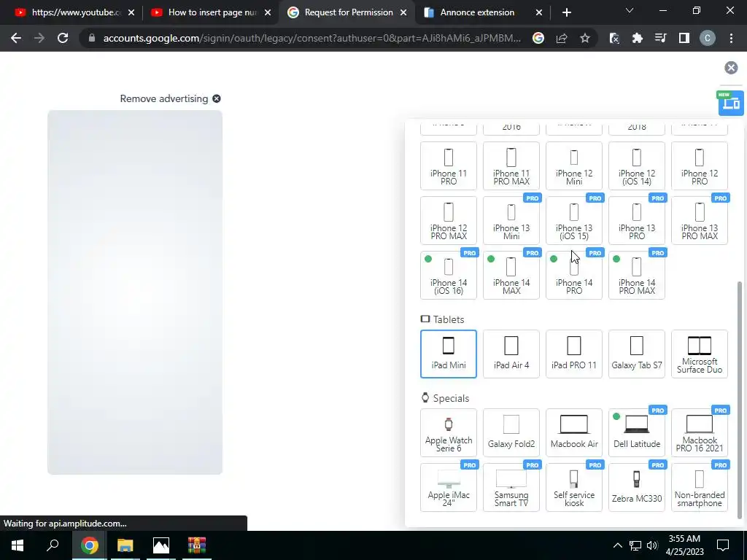The height and width of the screenshot is (560, 747).
Task: Select the Self service kiosk device
Action: tap(574, 487)
